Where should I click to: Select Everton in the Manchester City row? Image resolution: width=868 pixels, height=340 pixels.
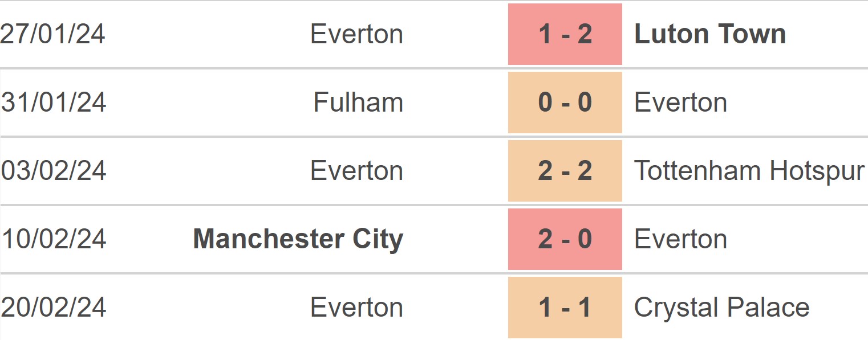(x=681, y=239)
